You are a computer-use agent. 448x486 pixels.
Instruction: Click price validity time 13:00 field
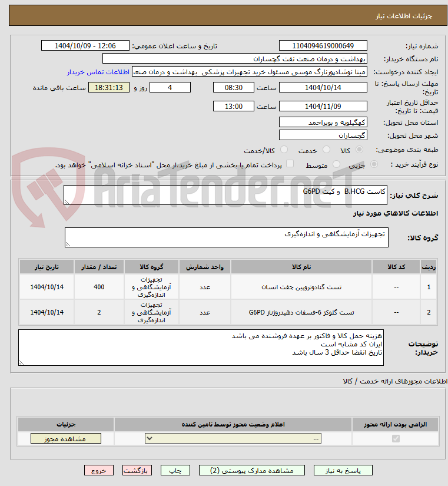tap(234, 106)
